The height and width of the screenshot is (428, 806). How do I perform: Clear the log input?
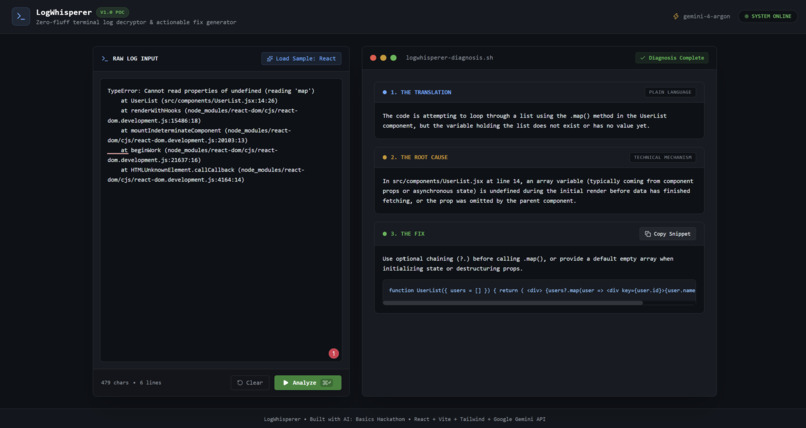coord(250,383)
